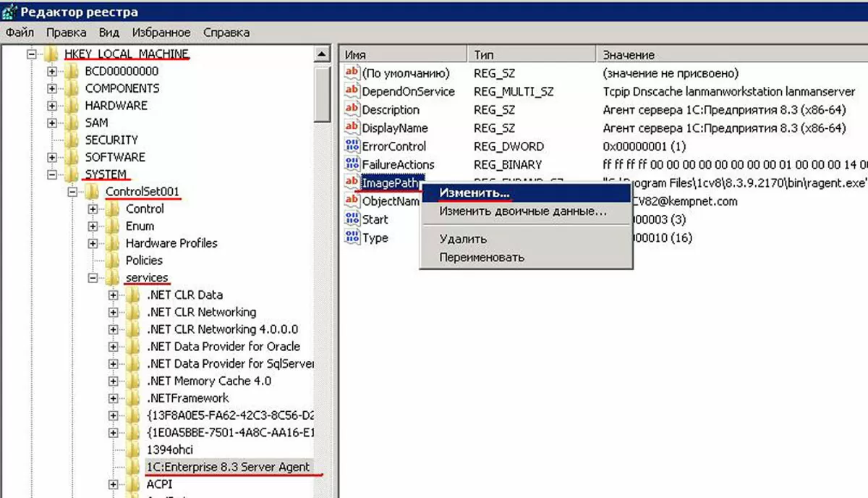Click the string icon of Description value

(352, 109)
